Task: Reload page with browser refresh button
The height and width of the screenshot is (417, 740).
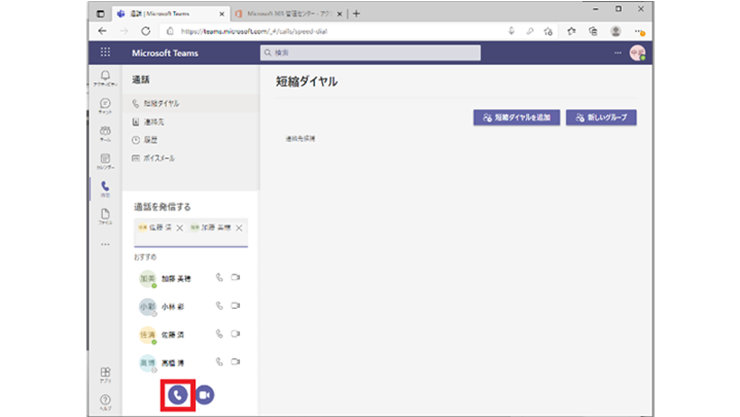Action: 145,31
